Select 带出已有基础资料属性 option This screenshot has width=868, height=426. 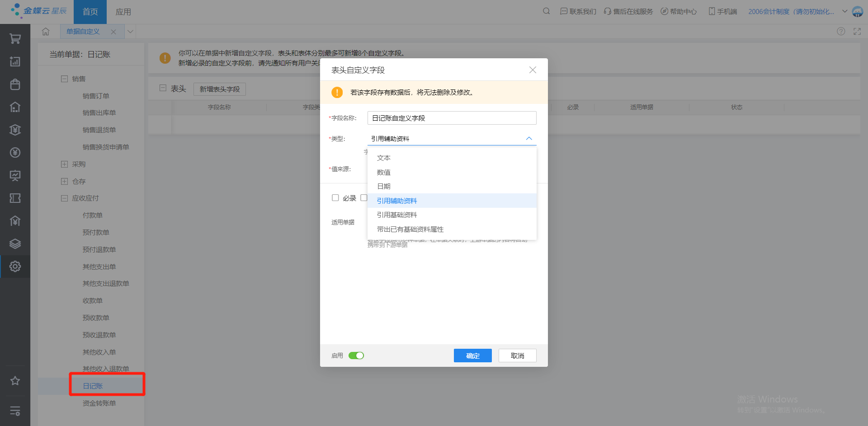point(452,229)
